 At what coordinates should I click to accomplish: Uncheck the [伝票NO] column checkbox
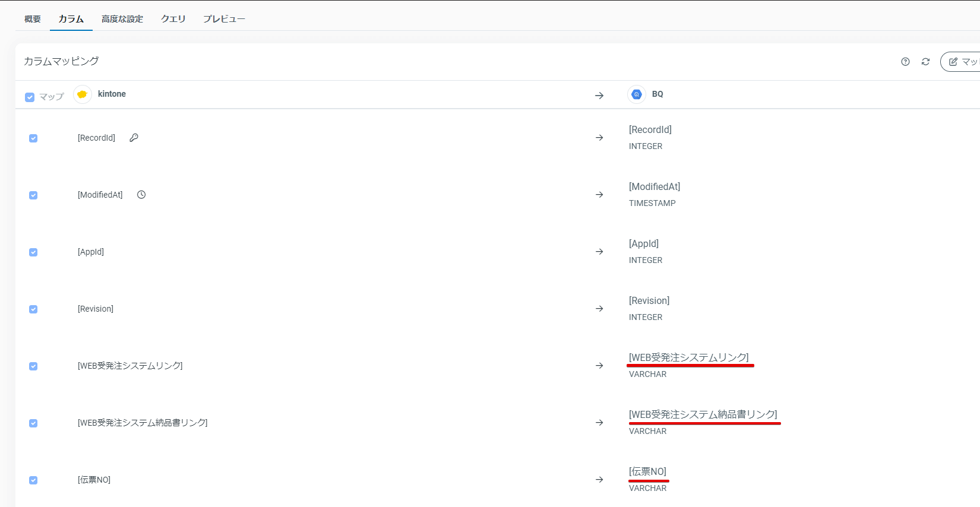click(33, 480)
